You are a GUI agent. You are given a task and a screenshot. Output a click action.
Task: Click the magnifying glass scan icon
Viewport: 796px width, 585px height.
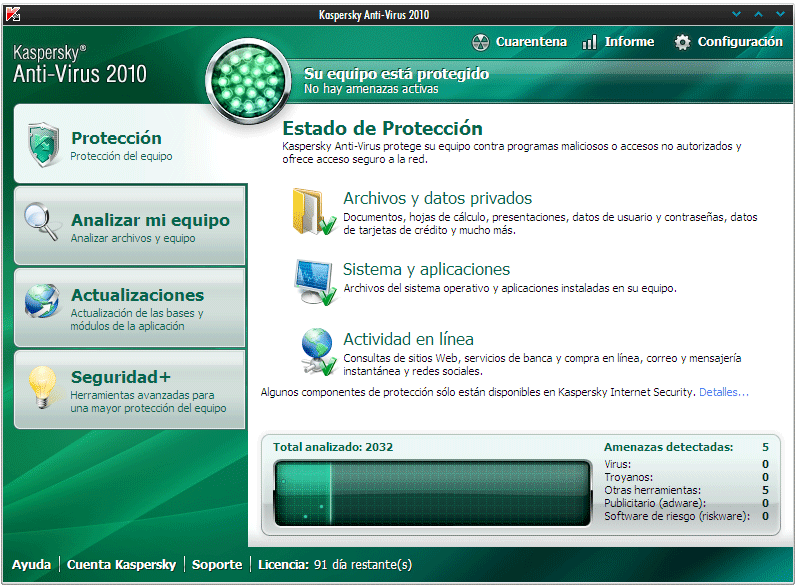coord(42,222)
